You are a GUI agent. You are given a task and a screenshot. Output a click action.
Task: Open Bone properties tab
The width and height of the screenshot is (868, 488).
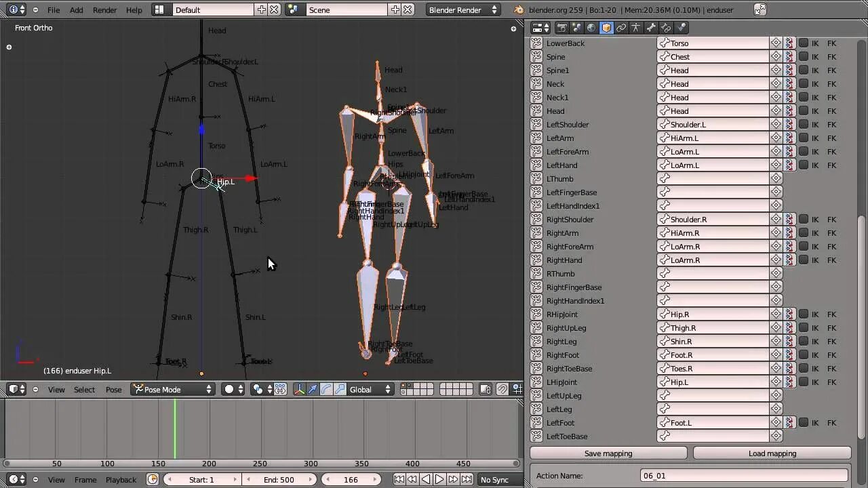(651, 28)
